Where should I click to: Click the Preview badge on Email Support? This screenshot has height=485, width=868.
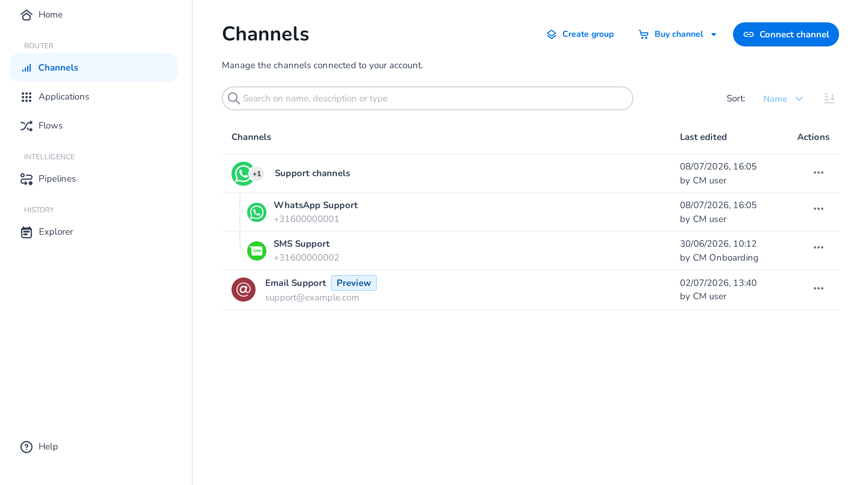coord(354,283)
